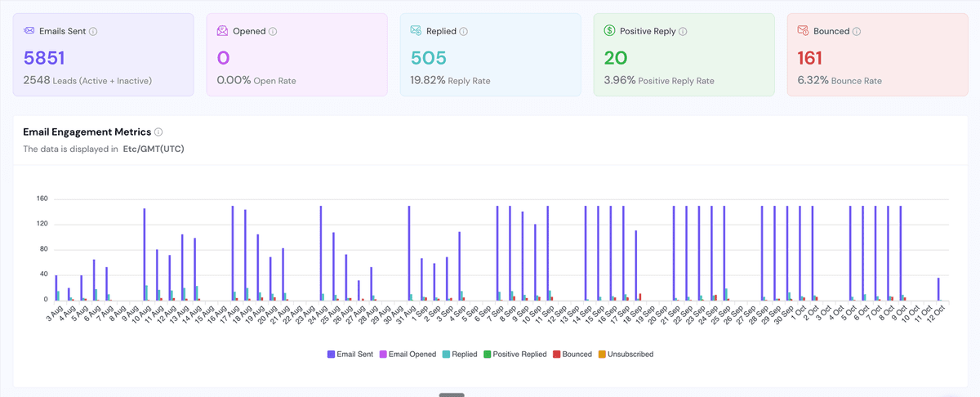Viewport: 980px width, 397px height.
Task: Open info tooltip next to Bounced
Action: click(857, 31)
